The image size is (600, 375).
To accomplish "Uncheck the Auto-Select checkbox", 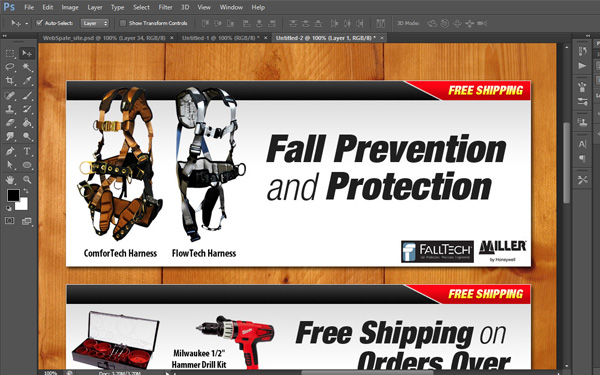I will (39, 23).
